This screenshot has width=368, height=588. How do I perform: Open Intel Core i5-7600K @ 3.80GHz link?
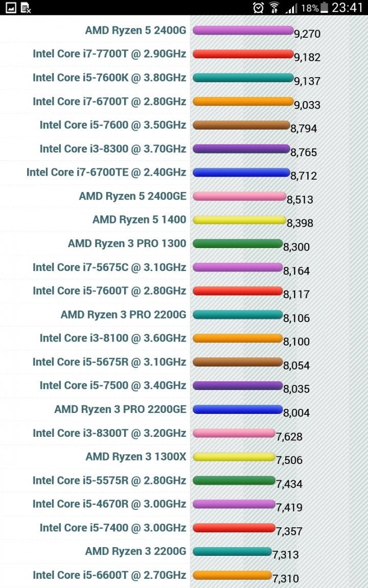pyautogui.click(x=110, y=77)
